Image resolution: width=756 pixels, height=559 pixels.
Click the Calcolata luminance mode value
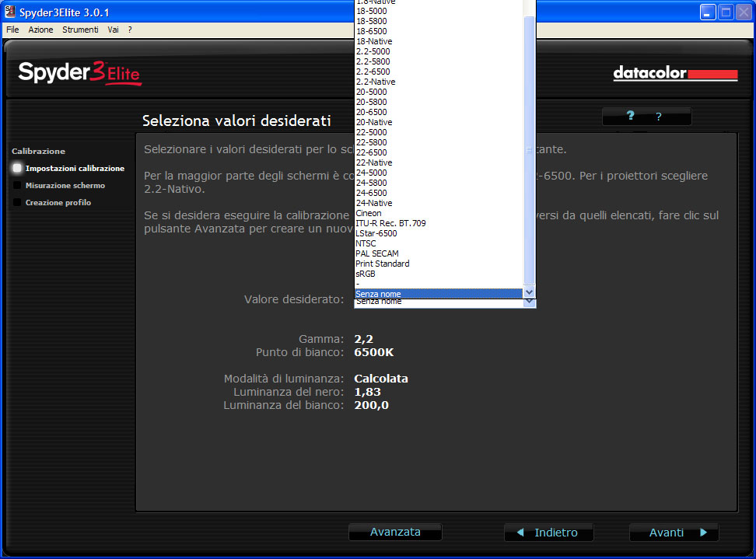point(381,379)
